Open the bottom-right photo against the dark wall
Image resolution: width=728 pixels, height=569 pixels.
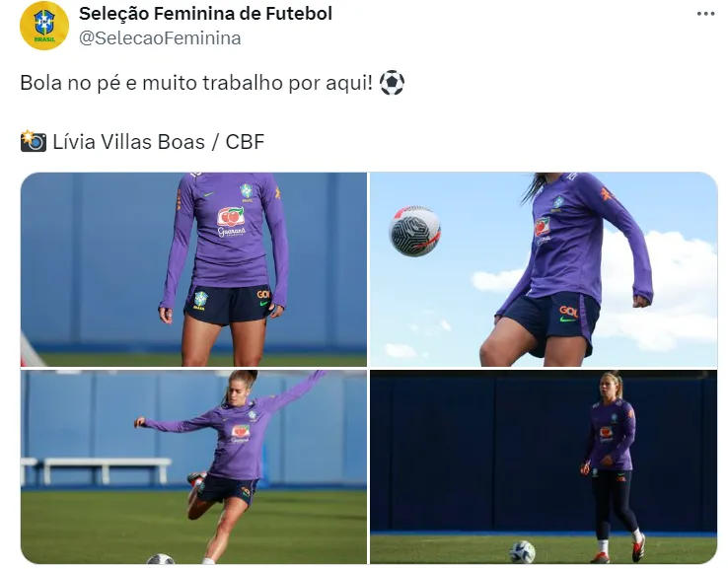[x=544, y=466]
